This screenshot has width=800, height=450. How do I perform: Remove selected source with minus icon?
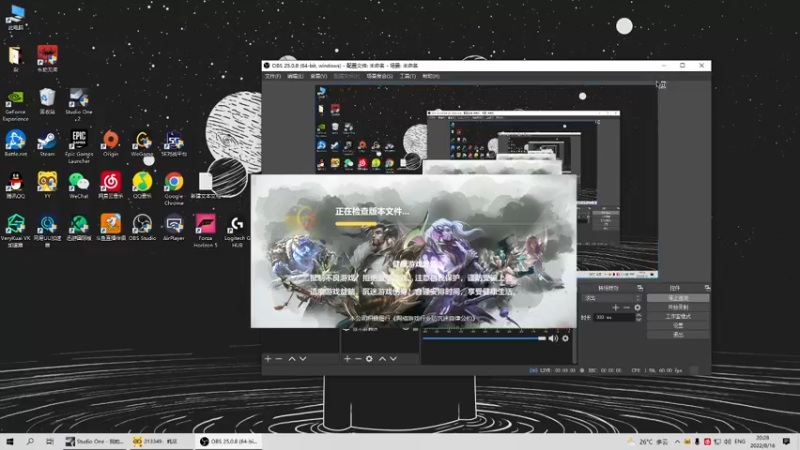point(358,359)
